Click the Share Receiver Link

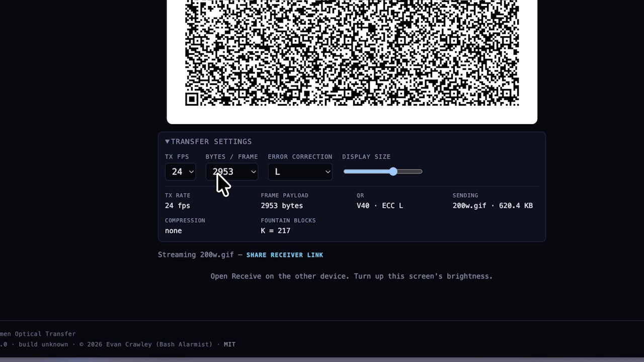tap(285, 255)
